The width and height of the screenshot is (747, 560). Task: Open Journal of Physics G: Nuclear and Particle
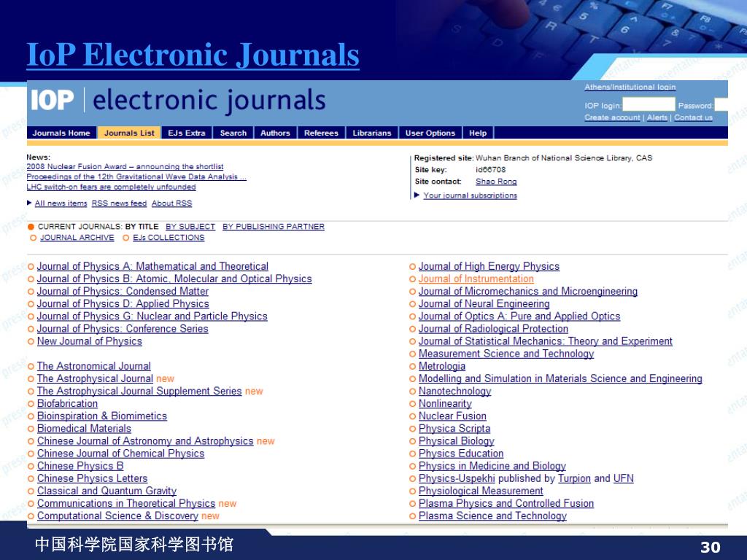[152, 316]
